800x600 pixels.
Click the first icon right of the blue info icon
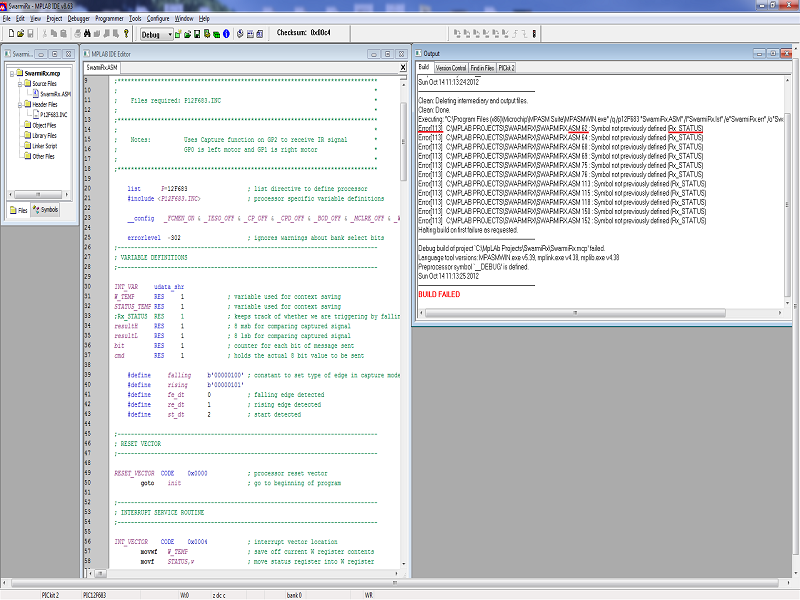240,34
